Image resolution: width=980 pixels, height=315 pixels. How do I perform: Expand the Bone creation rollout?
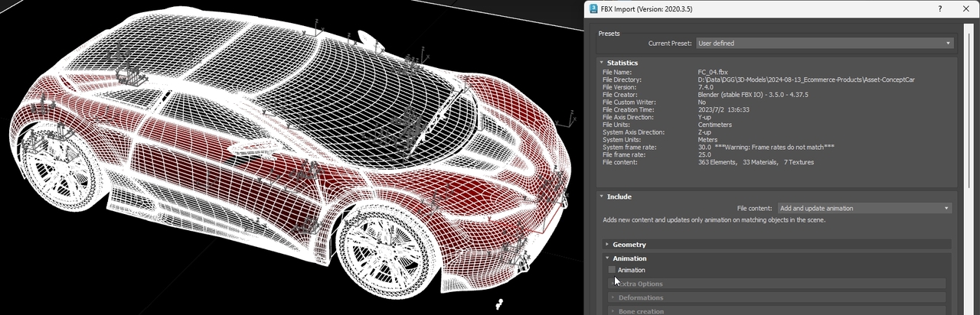click(x=777, y=311)
